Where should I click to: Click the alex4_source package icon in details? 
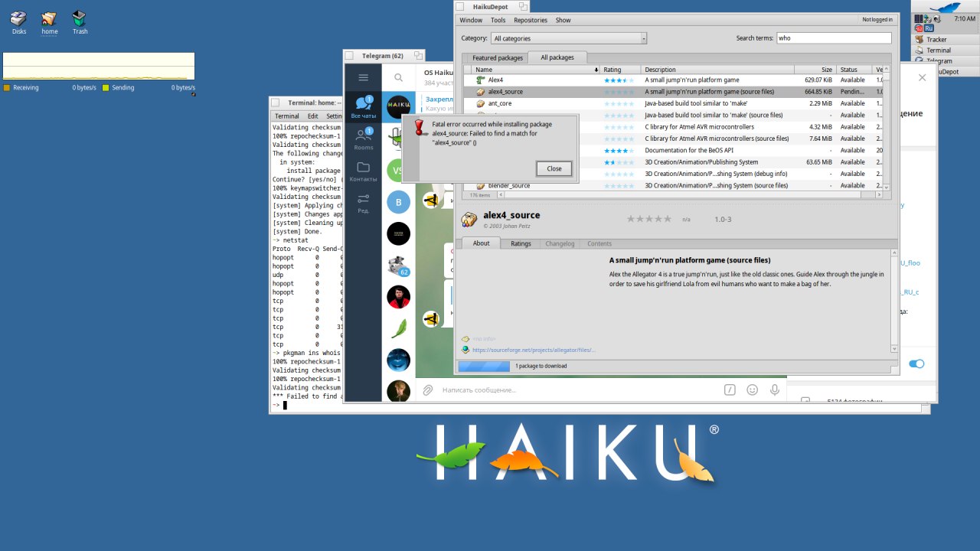click(x=469, y=220)
